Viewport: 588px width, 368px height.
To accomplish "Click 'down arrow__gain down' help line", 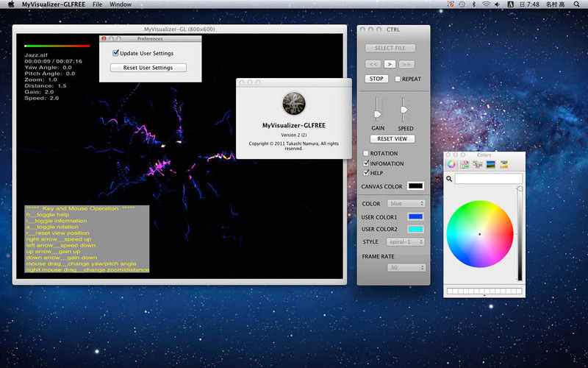I will (x=62, y=257).
